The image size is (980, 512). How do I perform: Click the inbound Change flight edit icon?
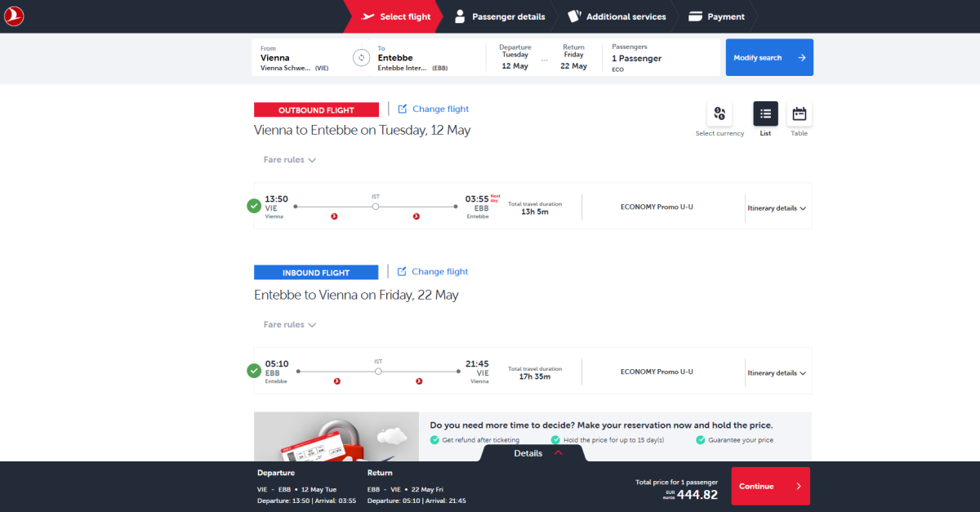[402, 272]
